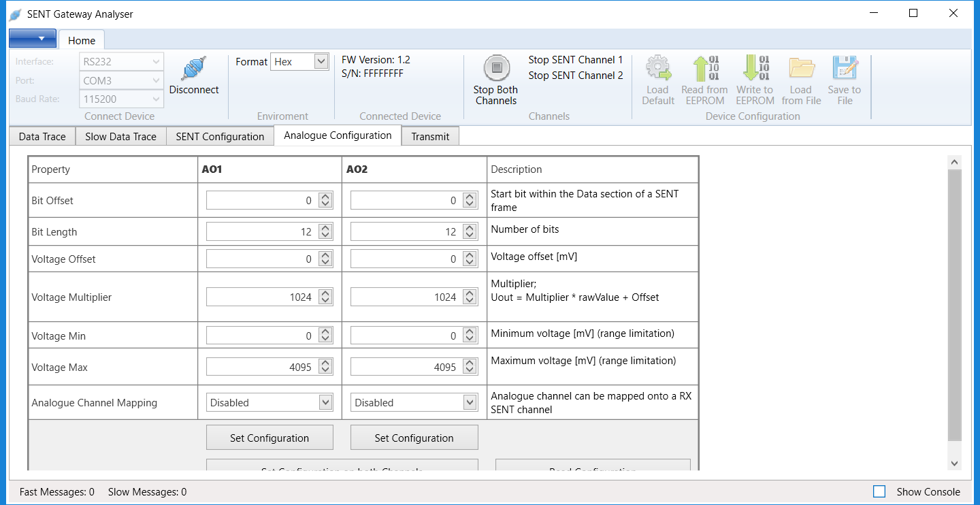Screen dimensions: 980x505
Task: Click Stop SENT Channel 1
Action: (x=575, y=60)
